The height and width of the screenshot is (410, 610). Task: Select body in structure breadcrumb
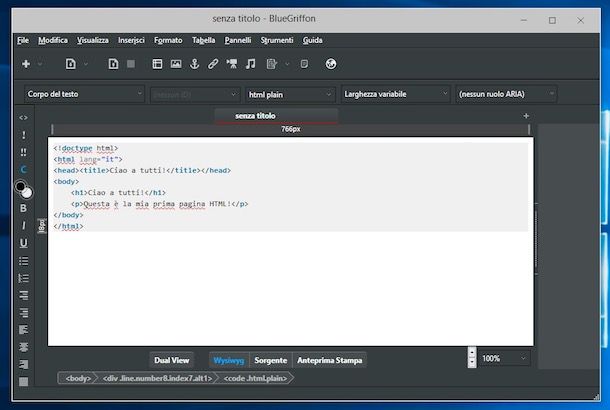coord(78,378)
